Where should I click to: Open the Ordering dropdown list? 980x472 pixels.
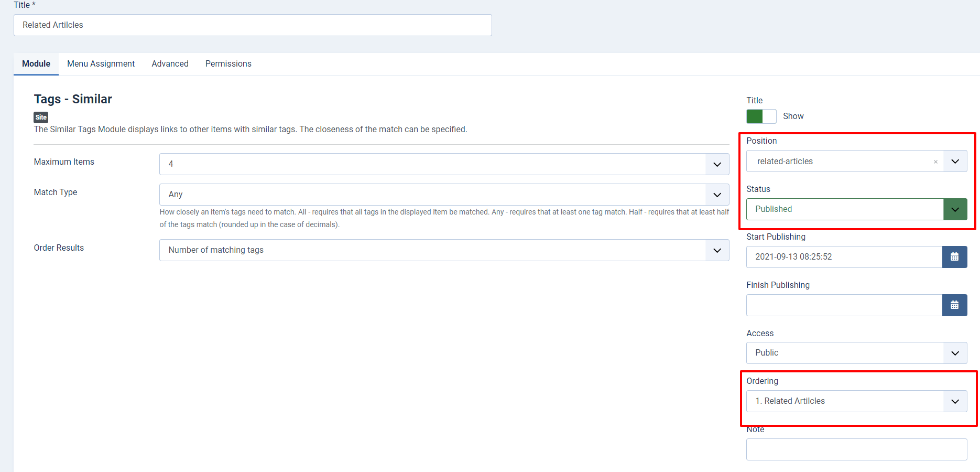click(x=856, y=401)
